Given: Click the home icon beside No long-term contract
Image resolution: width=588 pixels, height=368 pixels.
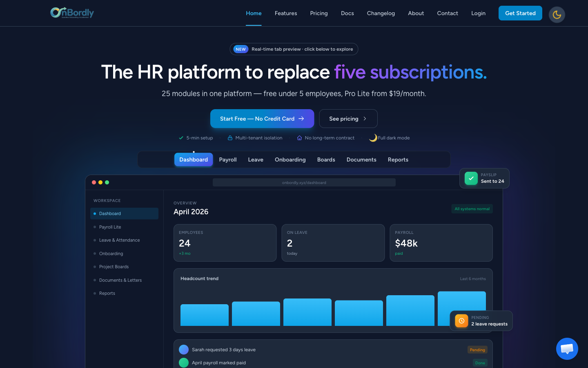Looking at the screenshot, I should [x=299, y=138].
